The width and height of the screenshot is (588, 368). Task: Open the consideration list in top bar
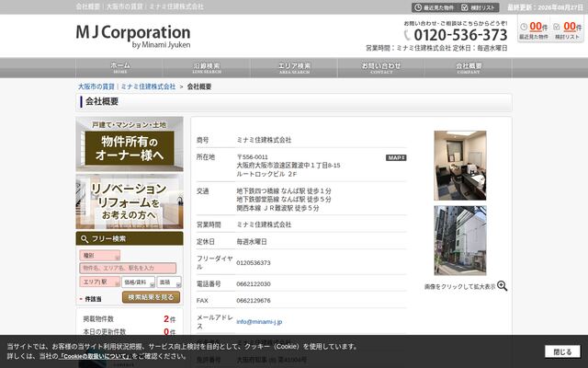(x=478, y=7)
